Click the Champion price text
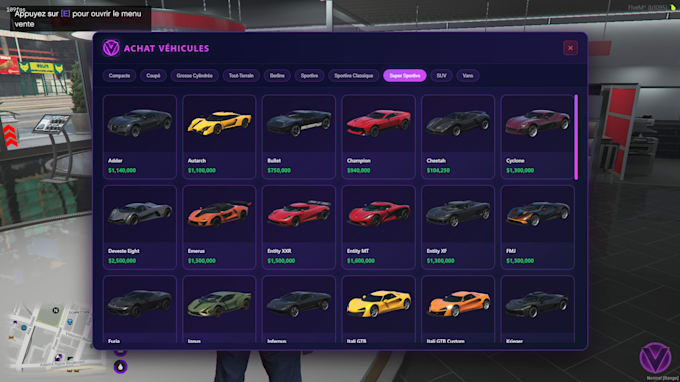Image resolution: width=680 pixels, height=382 pixels. click(358, 170)
